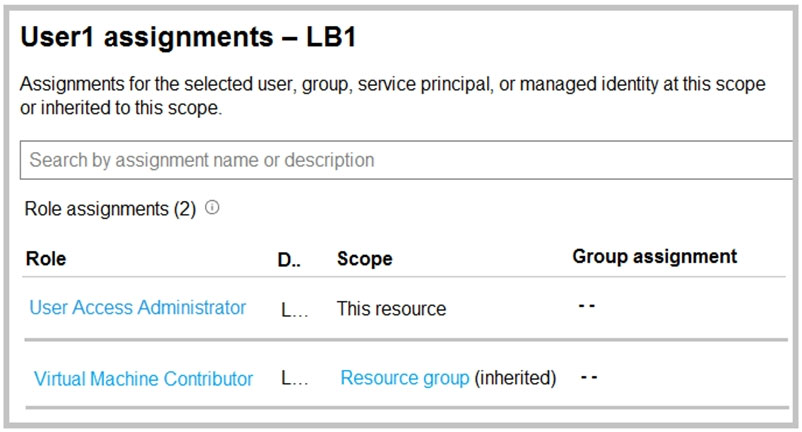The width and height of the screenshot is (802, 432).
Task: Follow the Resource group scope link
Action: click(x=404, y=378)
